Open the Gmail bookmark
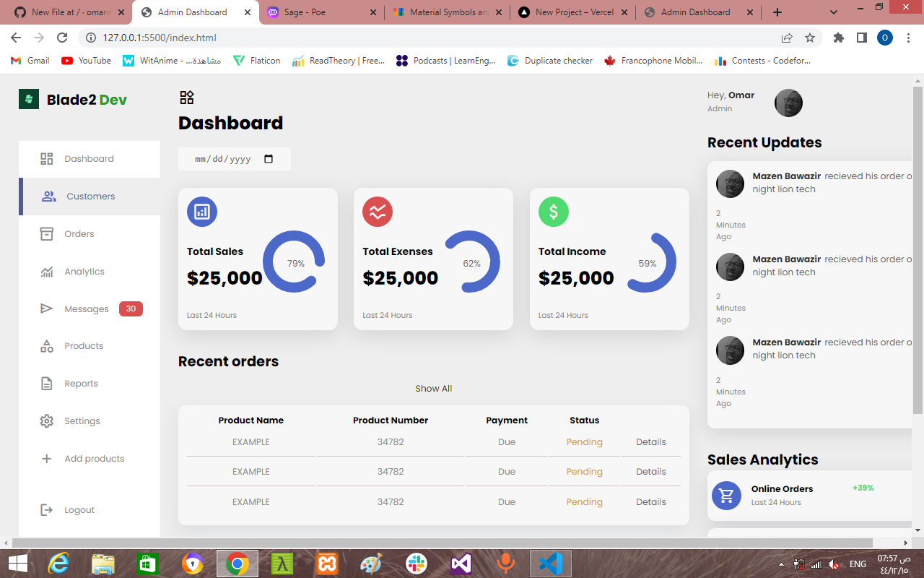The image size is (924, 578). (29, 61)
